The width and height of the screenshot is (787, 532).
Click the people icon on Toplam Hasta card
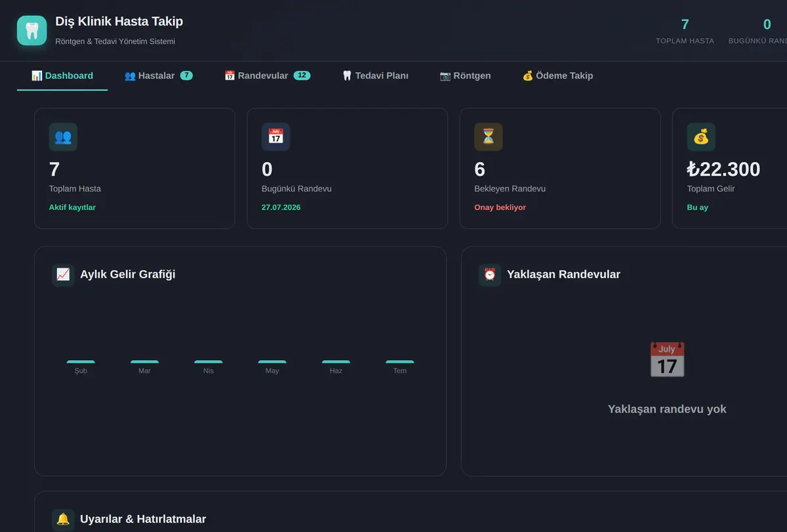pyautogui.click(x=63, y=137)
